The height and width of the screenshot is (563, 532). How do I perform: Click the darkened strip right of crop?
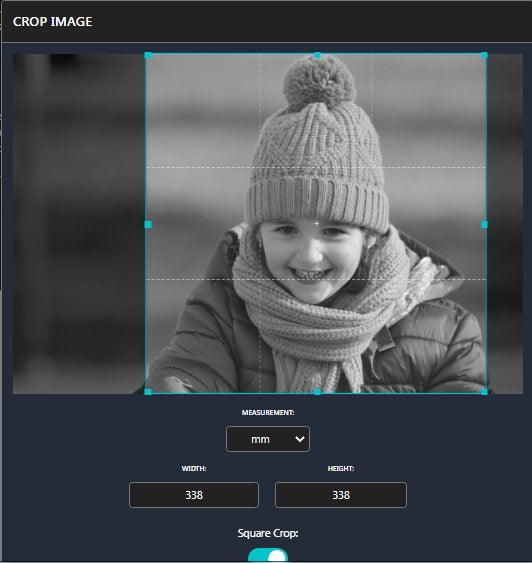(x=505, y=223)
